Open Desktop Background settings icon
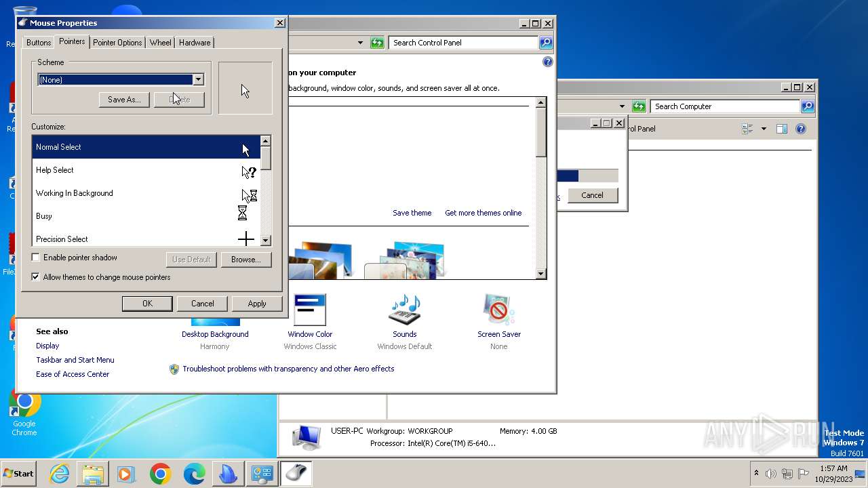 pos(215,322)
